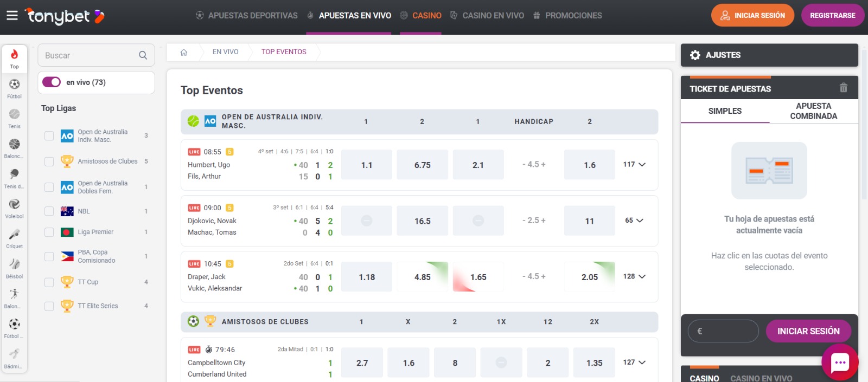868x382 pixels.
Task: Click the soccer ball icon in Amistosos de Clubes header
Action: [193, 321]
